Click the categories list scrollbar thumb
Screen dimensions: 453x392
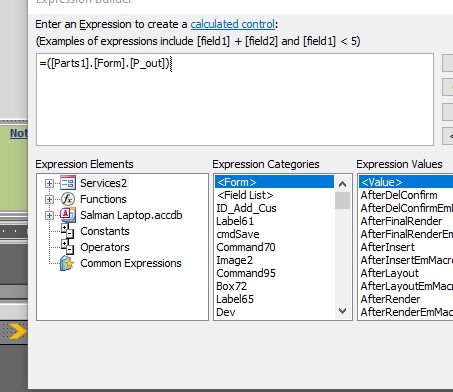342,200
